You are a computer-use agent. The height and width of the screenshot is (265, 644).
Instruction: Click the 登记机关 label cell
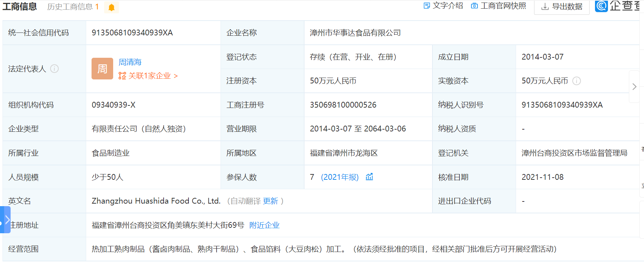(474, 153)
